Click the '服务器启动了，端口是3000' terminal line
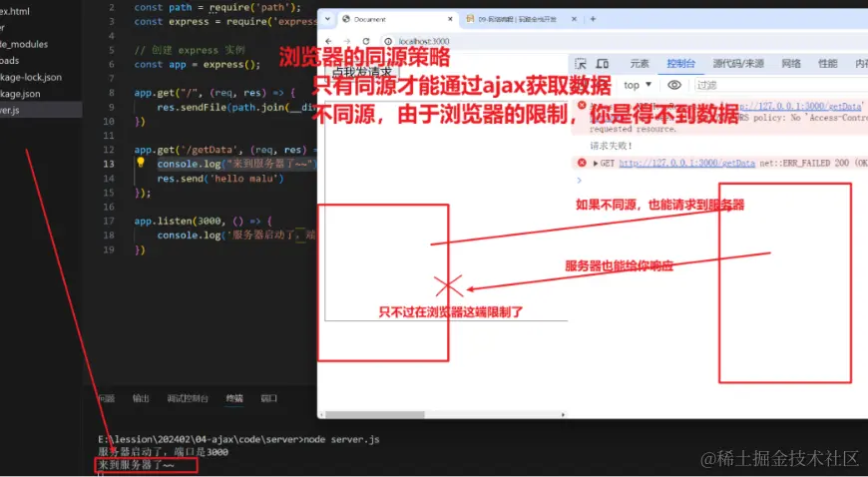This screenshot has width=868, height=477. (x=164, y=452)
